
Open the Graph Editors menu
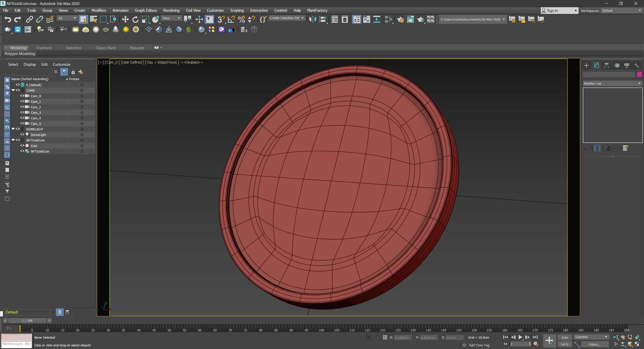[x=146, y=10]
